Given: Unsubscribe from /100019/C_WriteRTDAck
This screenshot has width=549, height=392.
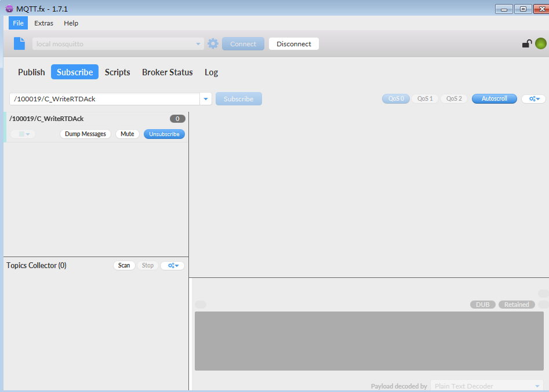Looking at the screenshot, I should click(x=164, y=134).
